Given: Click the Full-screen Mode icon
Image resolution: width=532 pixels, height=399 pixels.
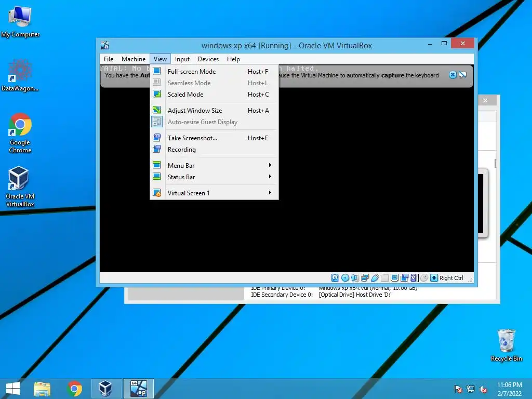Looking at the screenshot, I should 157,71.
